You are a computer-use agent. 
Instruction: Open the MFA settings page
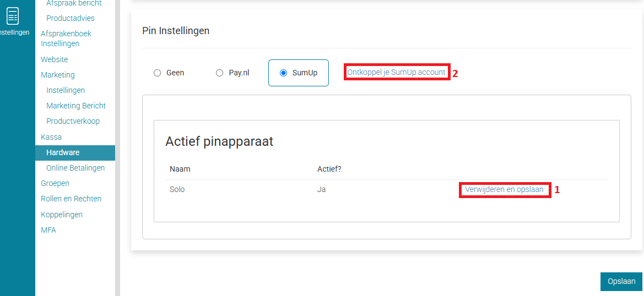[x=48, y=230]
